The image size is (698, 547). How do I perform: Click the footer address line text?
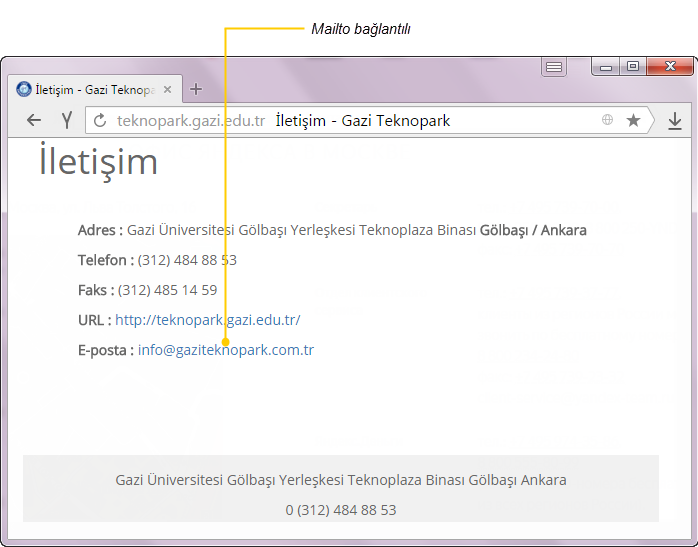[x=341, y=480]
